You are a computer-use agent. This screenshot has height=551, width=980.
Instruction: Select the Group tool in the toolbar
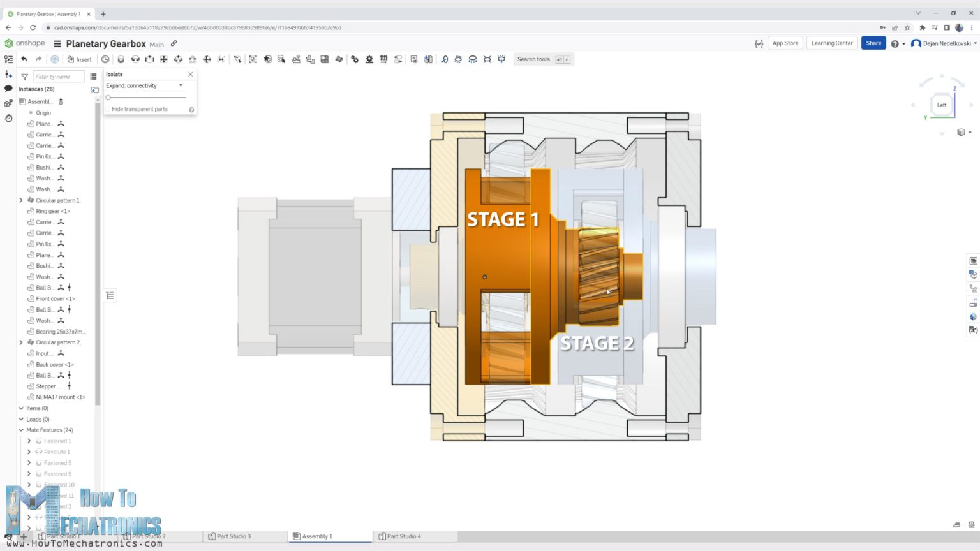point(253,59)
